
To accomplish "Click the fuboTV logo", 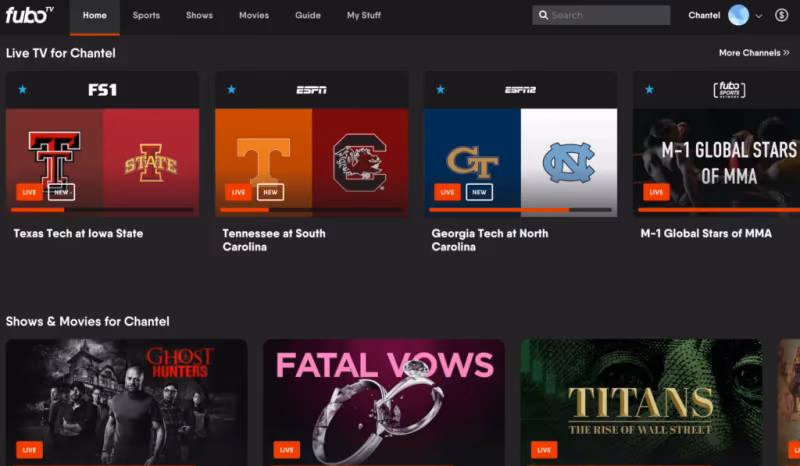I will click(x=29, y=15).
